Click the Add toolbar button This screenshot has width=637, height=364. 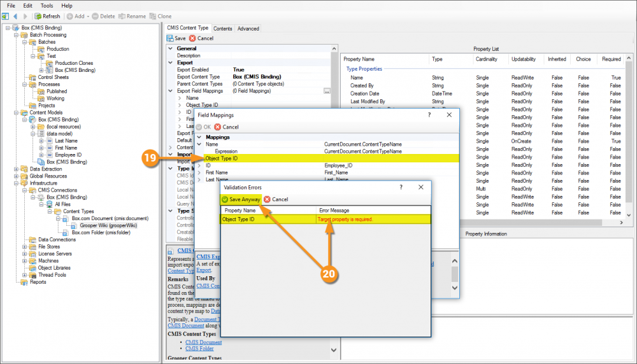[78, 17]
